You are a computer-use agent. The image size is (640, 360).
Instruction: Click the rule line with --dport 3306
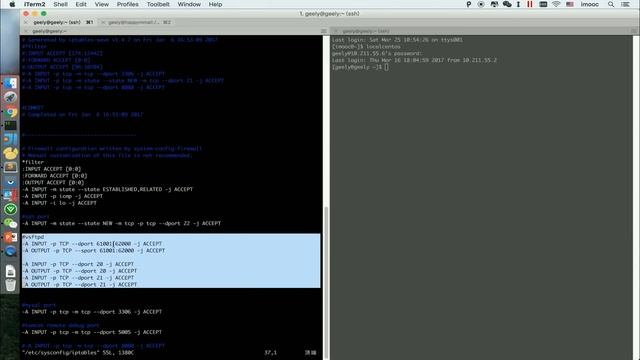(92, 312)
